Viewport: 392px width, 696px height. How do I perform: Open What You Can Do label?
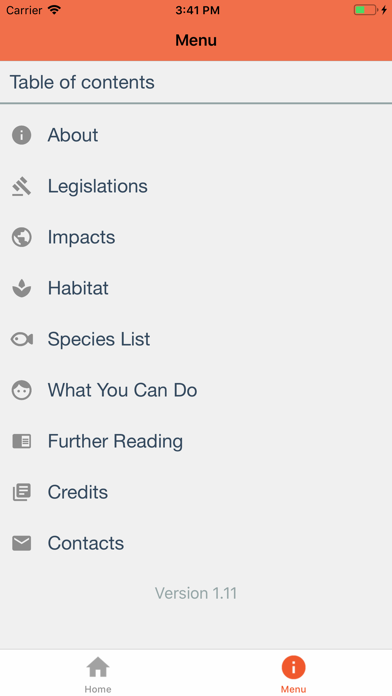123,390
